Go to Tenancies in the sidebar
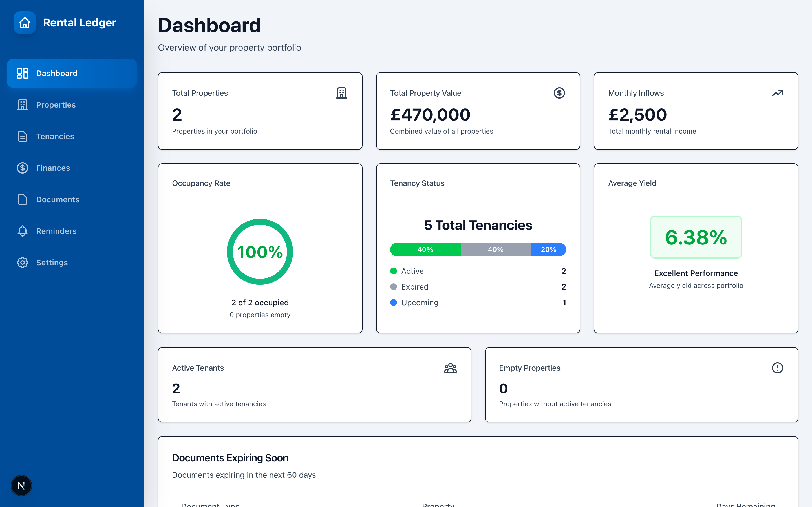 pos(55,137)
